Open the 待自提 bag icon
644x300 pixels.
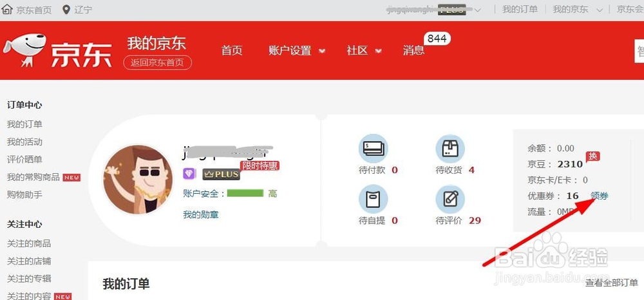[374, 199]
